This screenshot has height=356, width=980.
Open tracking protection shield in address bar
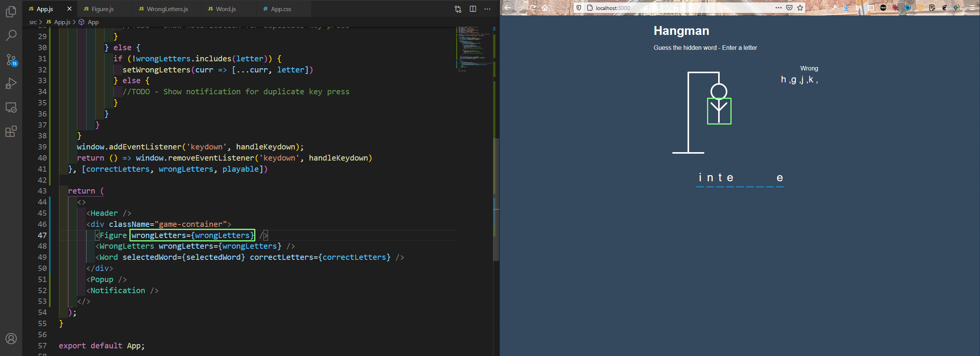(579, 8)
